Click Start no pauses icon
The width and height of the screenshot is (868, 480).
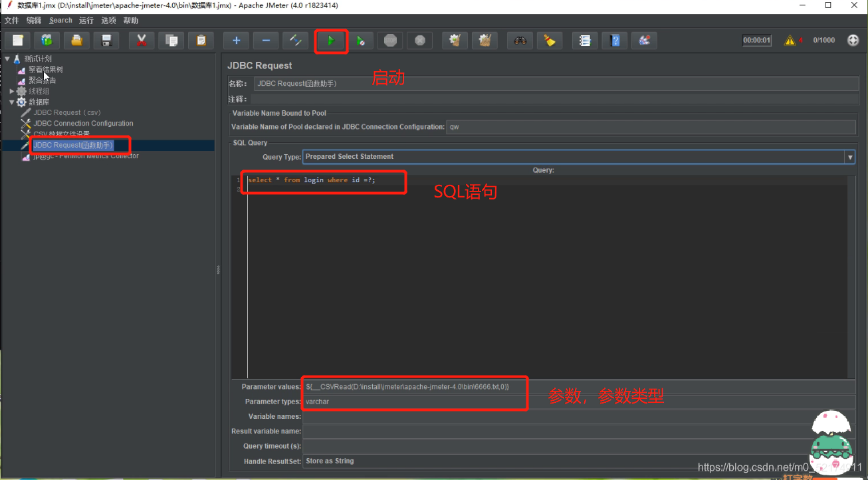[x=360, y=41]
